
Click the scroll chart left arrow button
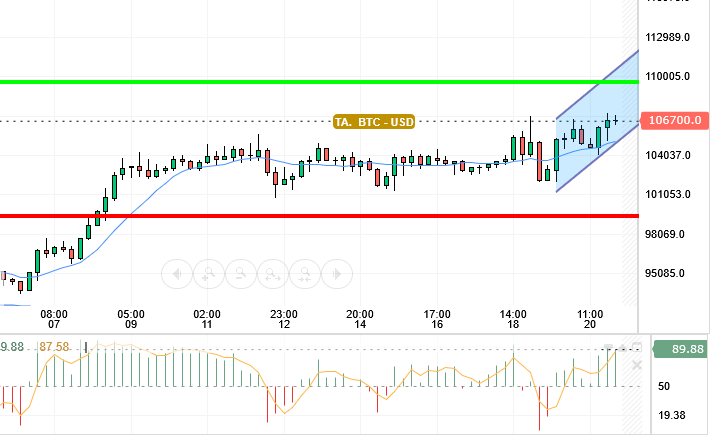pyautogui.click(x=177, y=274)
